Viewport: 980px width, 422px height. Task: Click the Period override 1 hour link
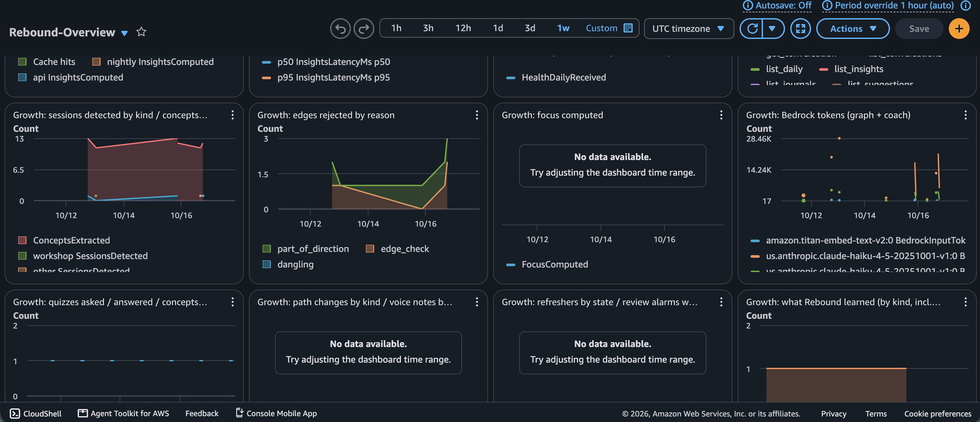coord(888,5)
